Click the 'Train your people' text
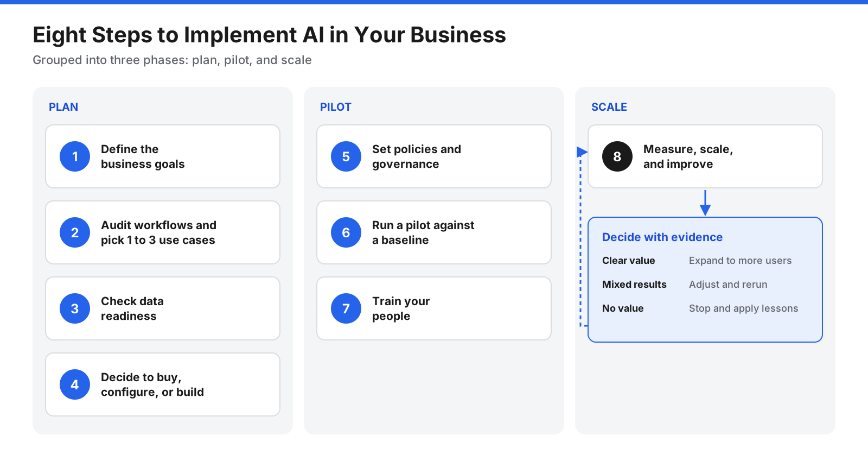 (x=401, y=308)
